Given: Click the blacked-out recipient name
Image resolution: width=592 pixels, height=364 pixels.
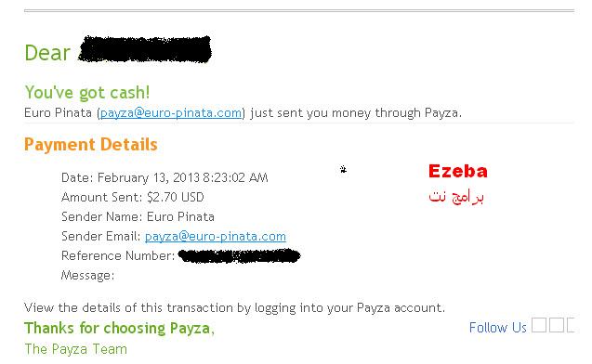Looking at the screenshot, I should point(145,49).
